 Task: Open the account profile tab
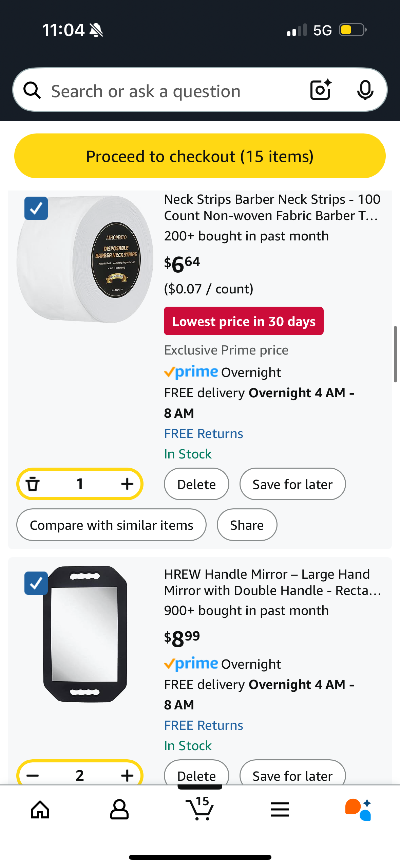[x=119, y=810]
